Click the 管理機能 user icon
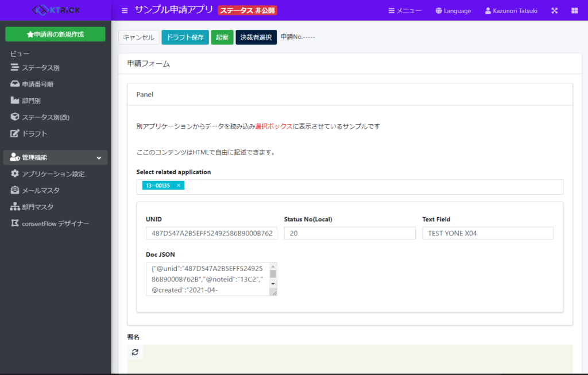588x375 pixels. pyautogui.click(x=14, y=157)
